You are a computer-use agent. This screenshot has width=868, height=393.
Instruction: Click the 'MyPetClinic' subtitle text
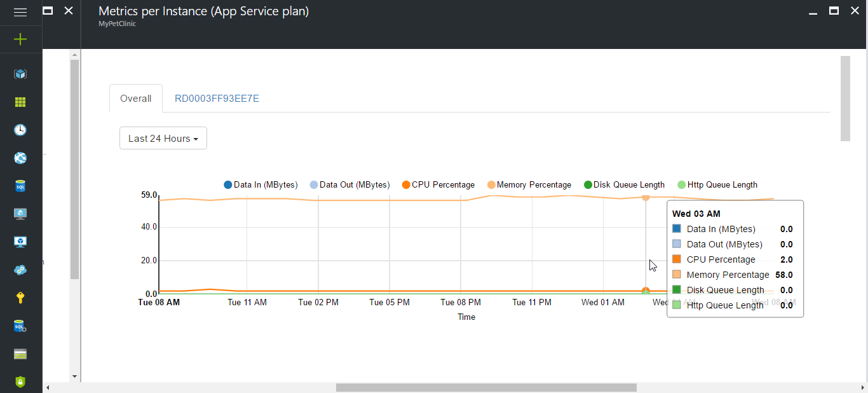coord(117,24)
